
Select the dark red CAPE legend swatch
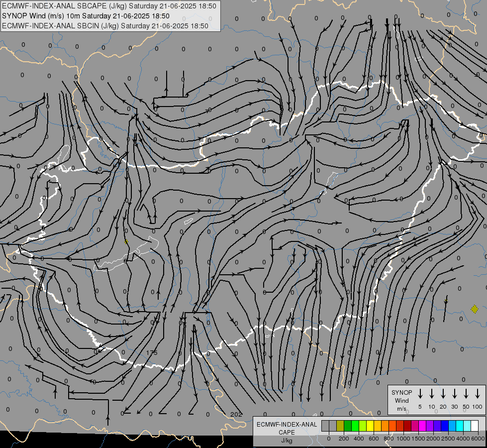click(407, 426)
